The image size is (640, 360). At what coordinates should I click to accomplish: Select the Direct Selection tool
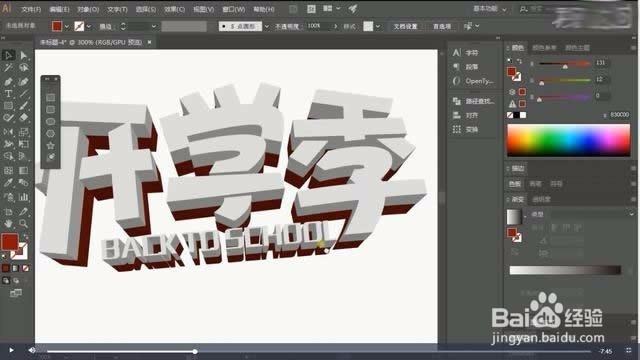24,55
